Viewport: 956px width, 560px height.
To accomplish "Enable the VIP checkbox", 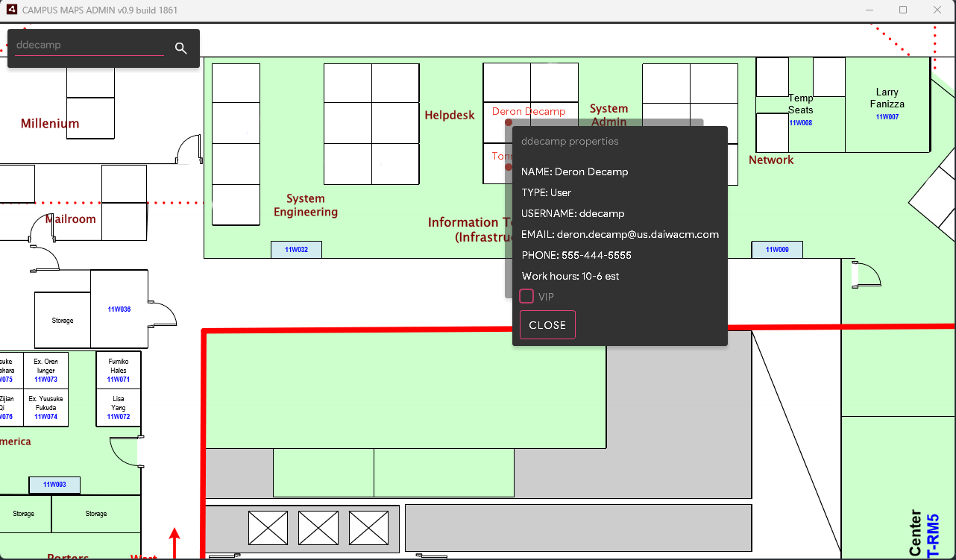I will [526, 297].
